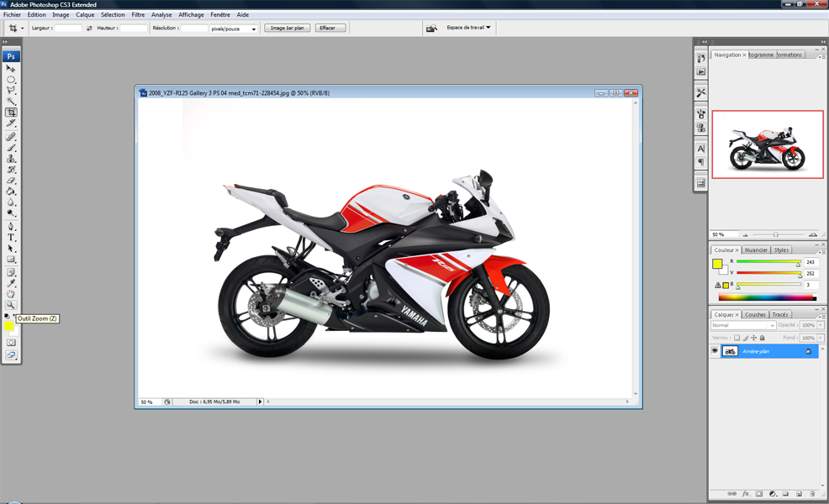Image resolution: width=829 pixels, height=504 pixels.
Task: Toggle lock transparent pixels
Action: (x=737, y=338)
